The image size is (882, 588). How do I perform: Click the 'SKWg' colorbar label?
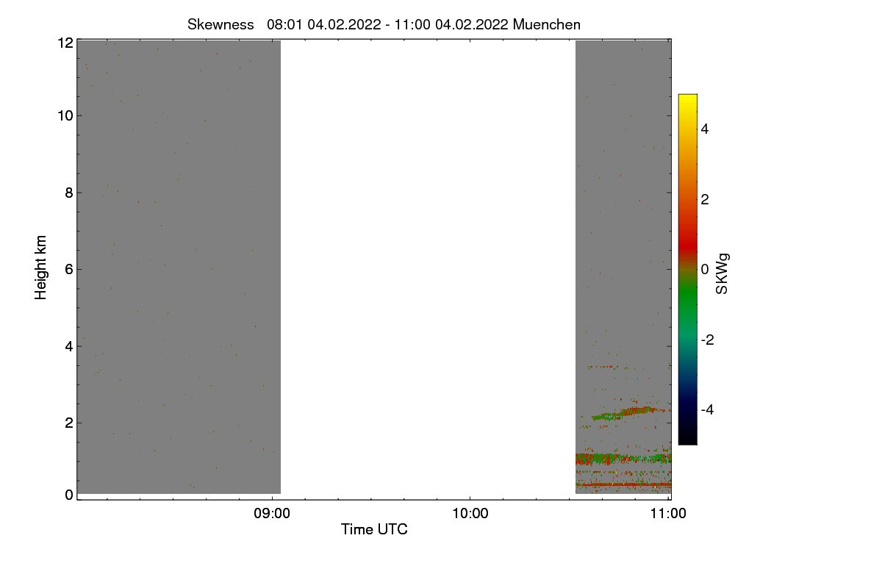[x=723, y=275]
